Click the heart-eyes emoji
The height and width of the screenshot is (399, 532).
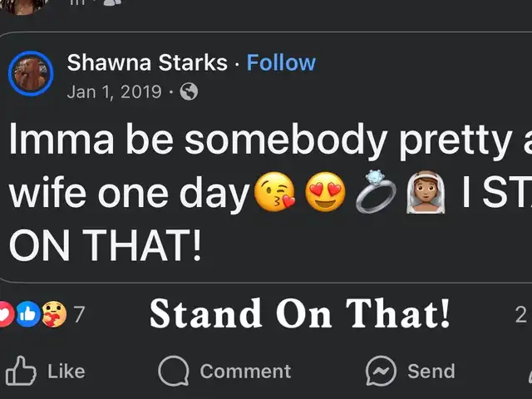point(325,192)
